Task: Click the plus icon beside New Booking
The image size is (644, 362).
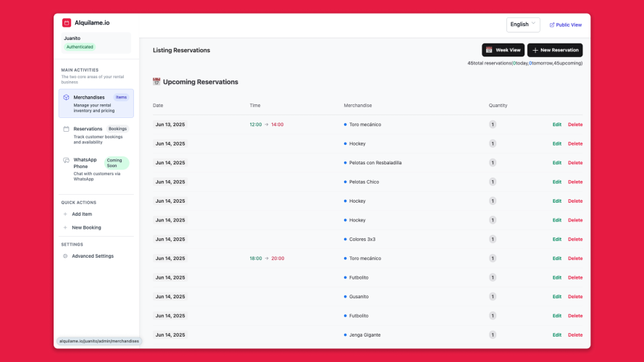Action: (x=65, y=227)
